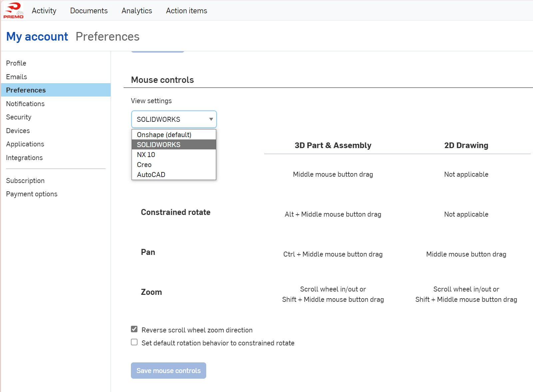The image size is (533, 392).
Task: Toggle default constrained rotate checkbox
Action: click(x=134, y=342)
